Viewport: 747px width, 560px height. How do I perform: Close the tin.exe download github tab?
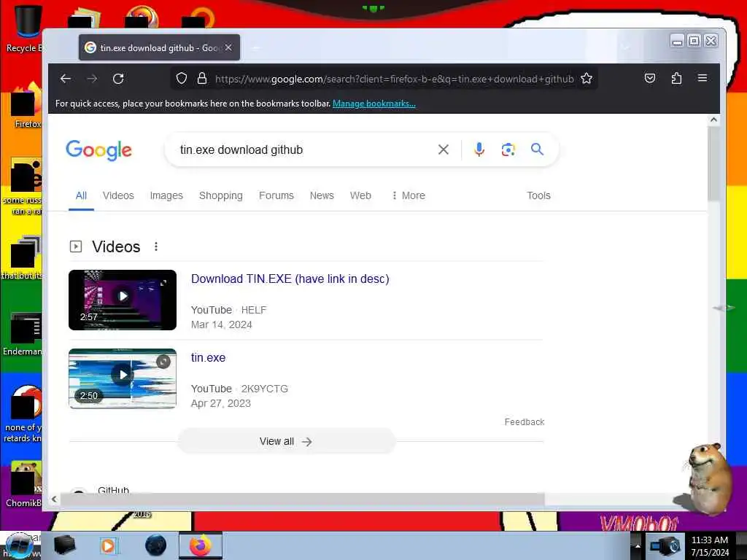pyautogui.click(x=228, y=47)
